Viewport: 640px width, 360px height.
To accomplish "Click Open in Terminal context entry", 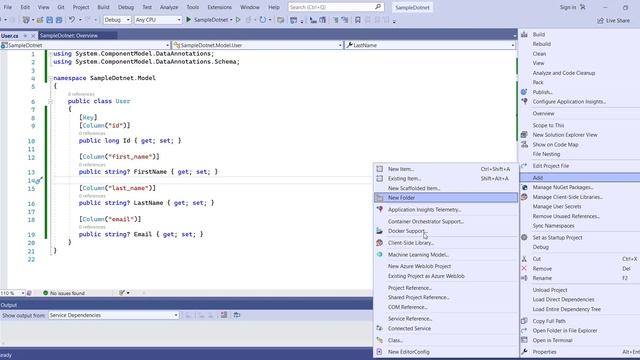I will pyautogui.click(x=580, y=340).
